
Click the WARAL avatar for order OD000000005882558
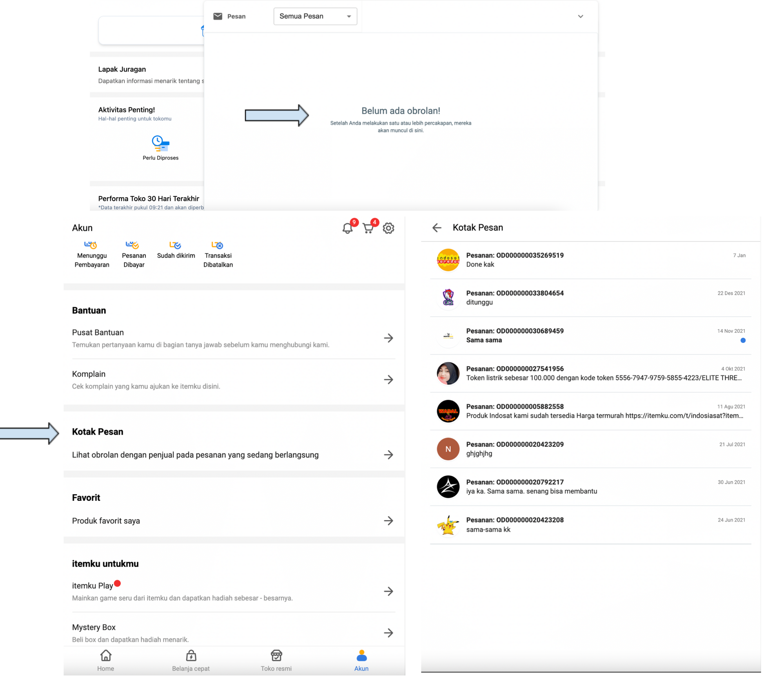(448, 411)
